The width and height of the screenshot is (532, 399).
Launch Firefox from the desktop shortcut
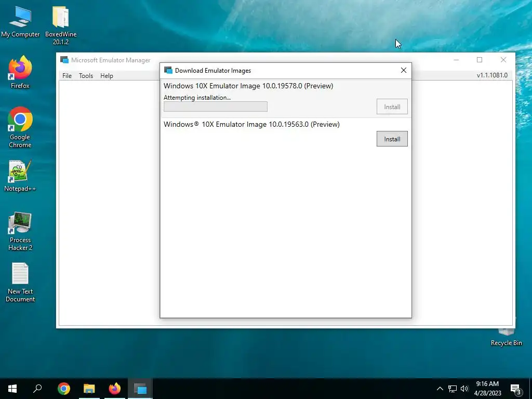click(20, 72)
